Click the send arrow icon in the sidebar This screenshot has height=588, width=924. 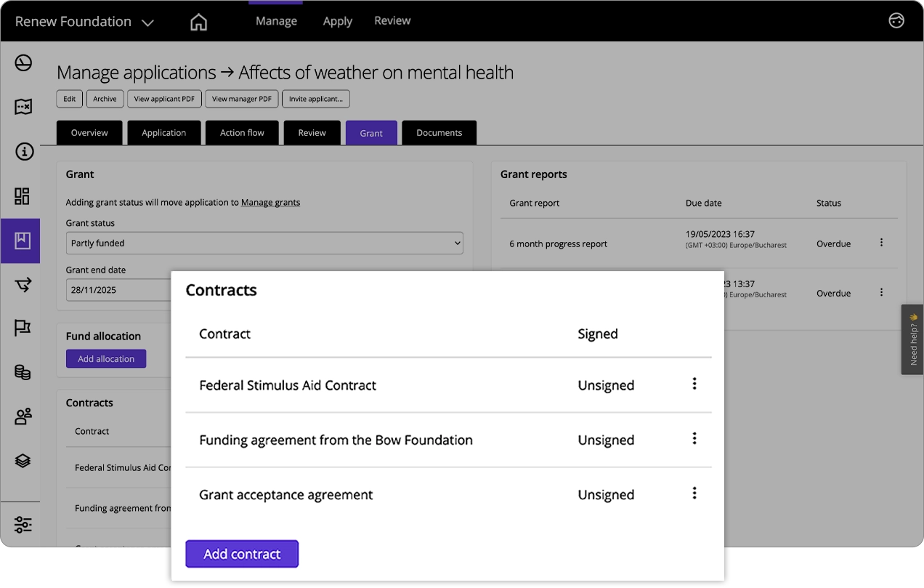[x=22, y=284]
